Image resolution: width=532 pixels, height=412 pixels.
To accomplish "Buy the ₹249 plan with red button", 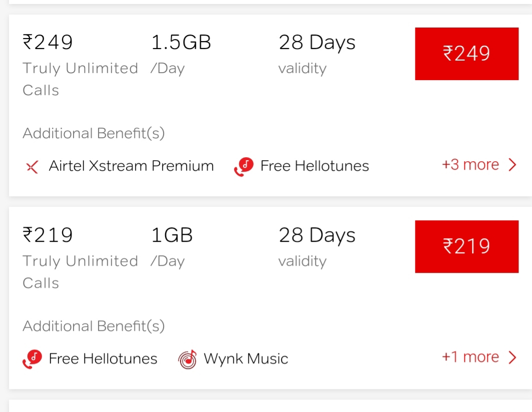I will 466,54.
